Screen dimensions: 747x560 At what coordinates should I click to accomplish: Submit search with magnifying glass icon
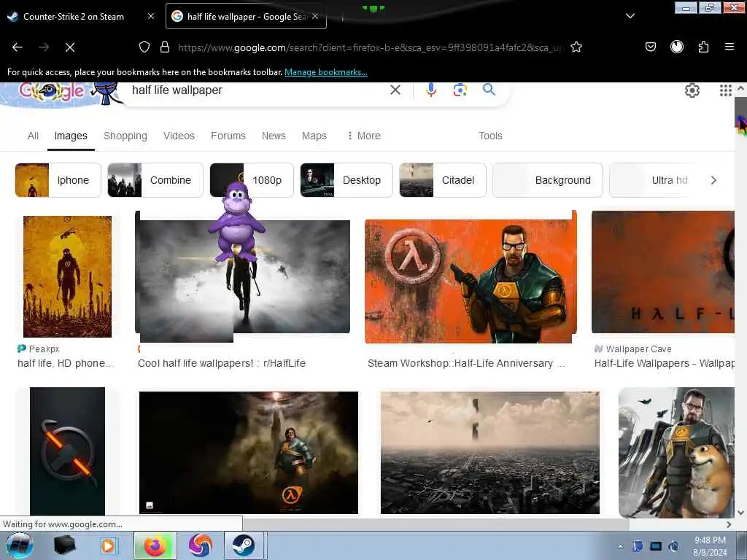tap(489, 89)
